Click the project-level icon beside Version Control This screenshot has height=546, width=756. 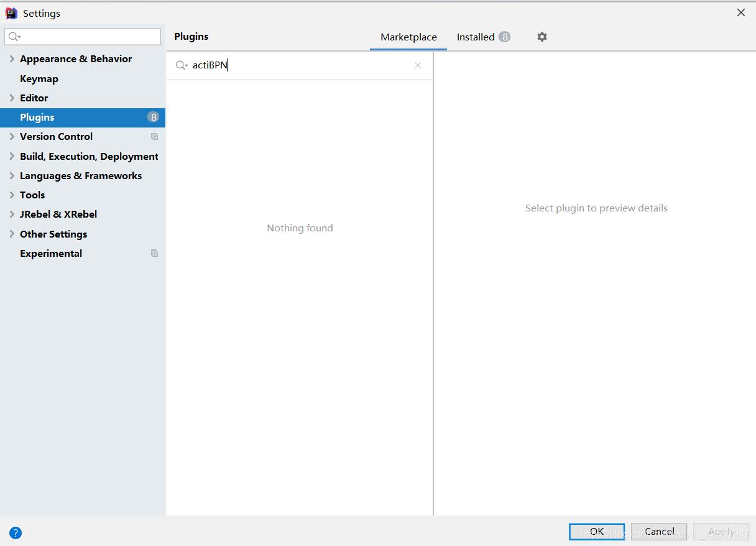click(x=154, y=137)
